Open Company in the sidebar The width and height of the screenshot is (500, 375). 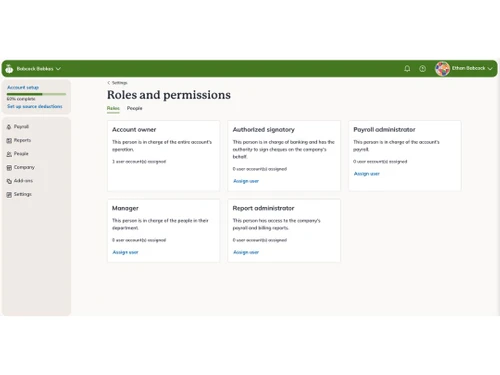click(x=24, y=167)
